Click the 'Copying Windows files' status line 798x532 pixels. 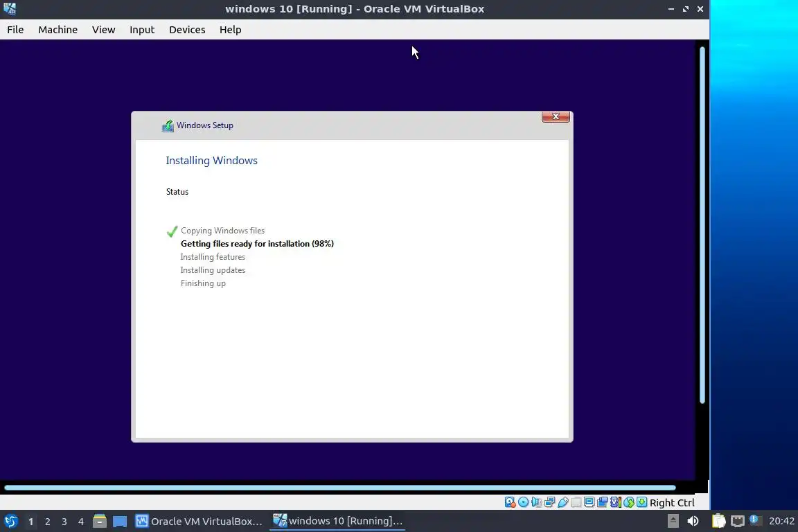pyautogui.click(x=222, y=231)
